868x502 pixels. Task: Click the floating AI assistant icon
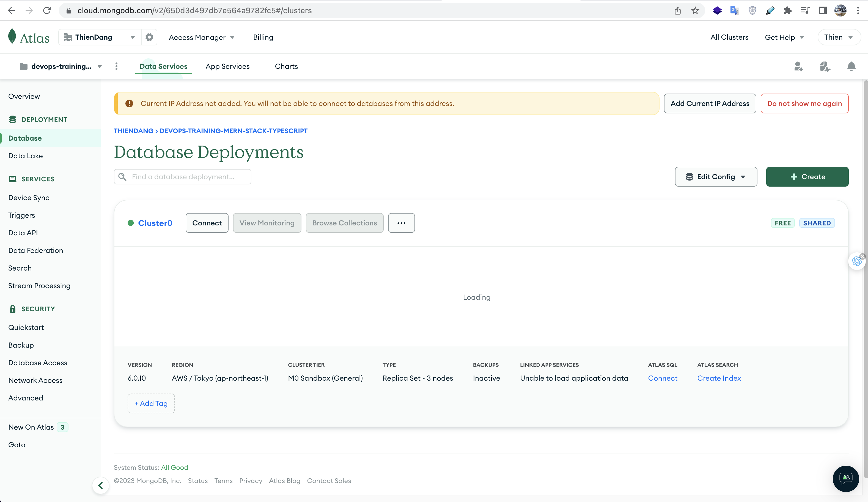[856, 261]
